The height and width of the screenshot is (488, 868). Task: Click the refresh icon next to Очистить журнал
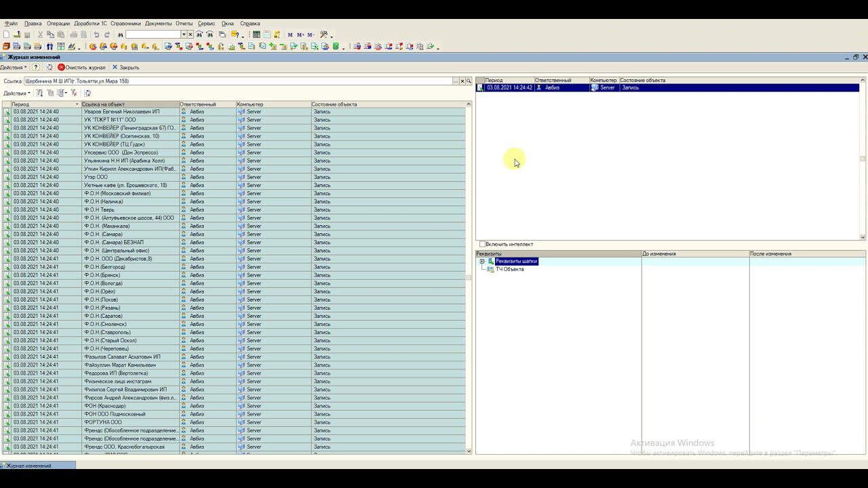click(50, 67)
